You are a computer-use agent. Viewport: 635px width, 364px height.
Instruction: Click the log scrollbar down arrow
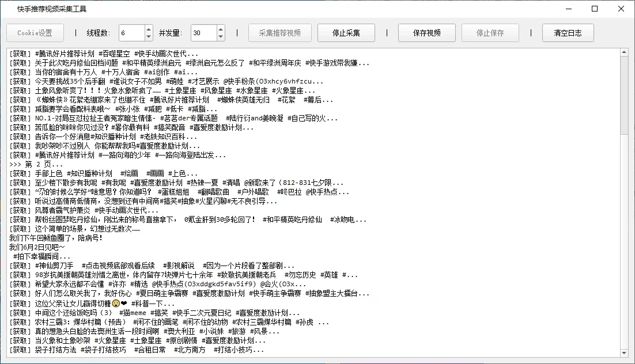pos(624,353)
